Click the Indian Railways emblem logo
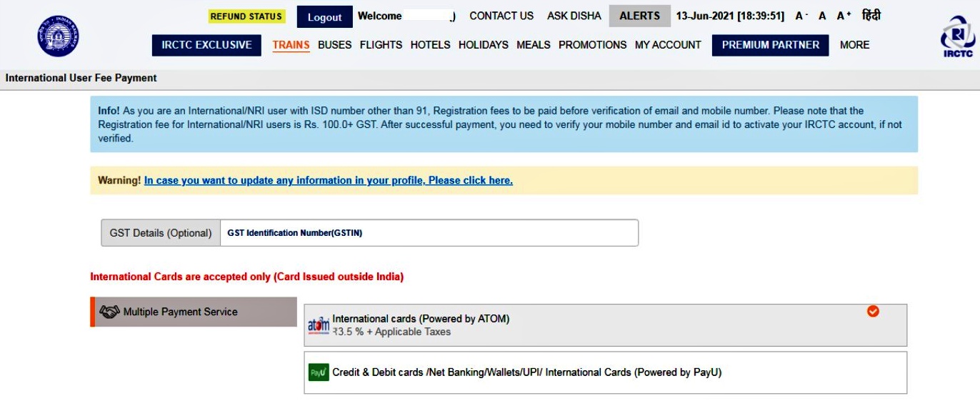Image resolution: width=980 pixels, height=401 pixels. (58, 36)
